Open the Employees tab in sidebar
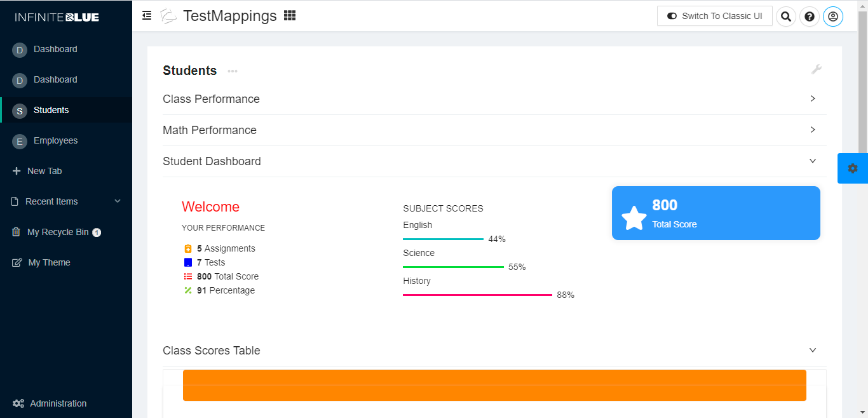 click(66, 140)
